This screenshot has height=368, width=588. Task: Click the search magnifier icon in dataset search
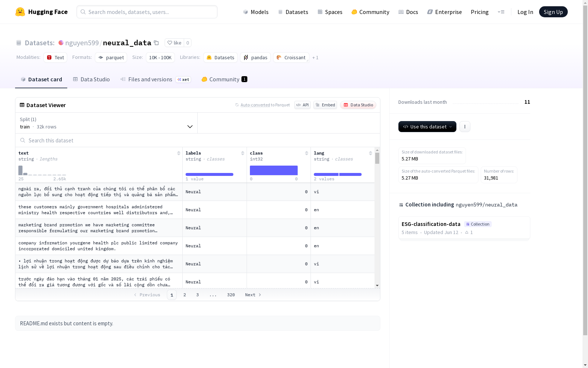pos(22,140)
